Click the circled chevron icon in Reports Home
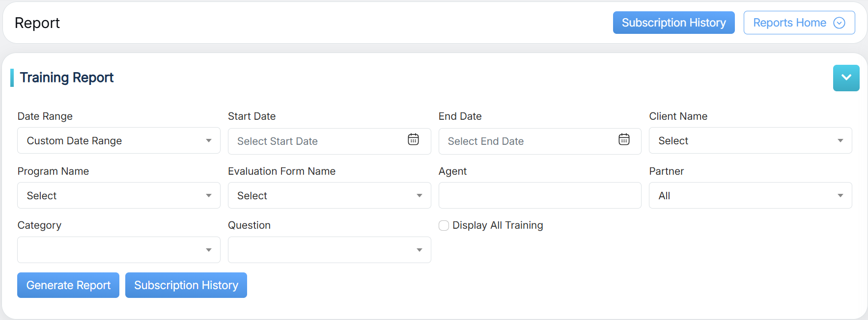Image resolution: width=868 pixels, height=320 pixels. (x=839, y=23)
